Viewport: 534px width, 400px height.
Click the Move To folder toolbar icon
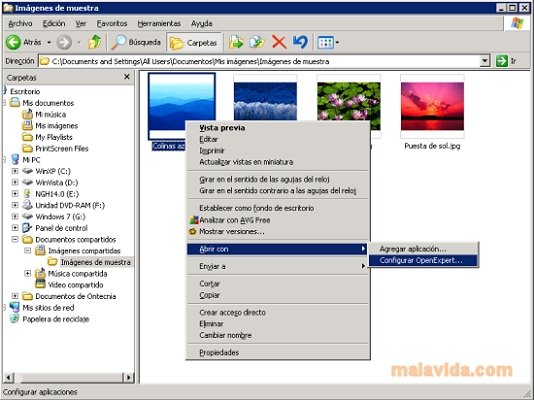click(236, 43)
